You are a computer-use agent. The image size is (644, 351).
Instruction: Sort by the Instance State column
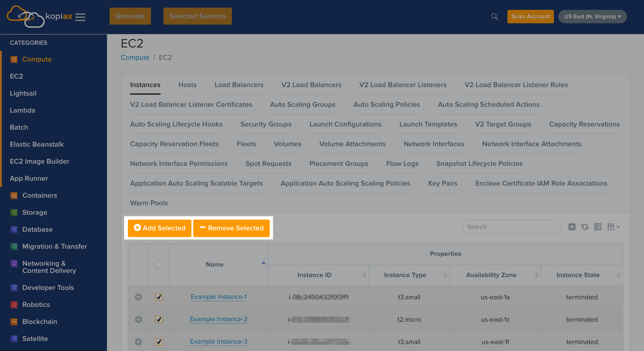point(582,275)
